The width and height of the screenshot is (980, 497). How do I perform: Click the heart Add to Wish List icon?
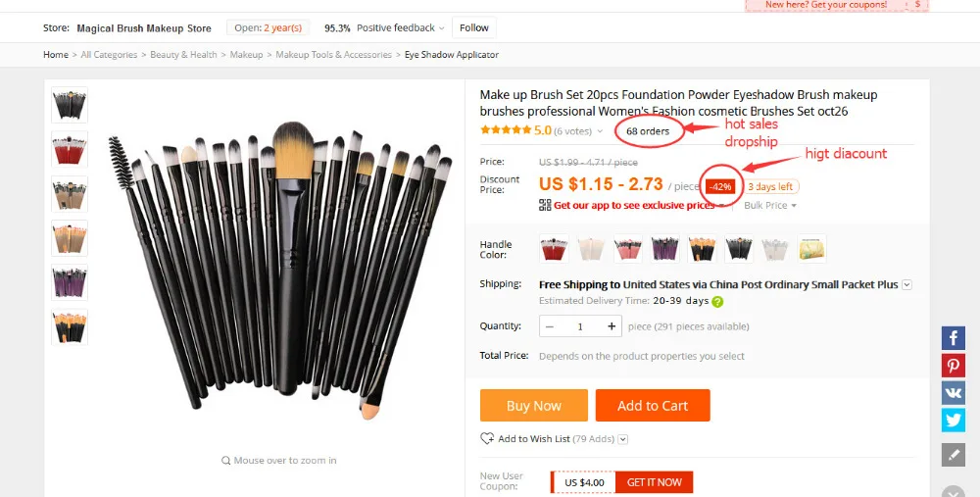click(487, 439)
